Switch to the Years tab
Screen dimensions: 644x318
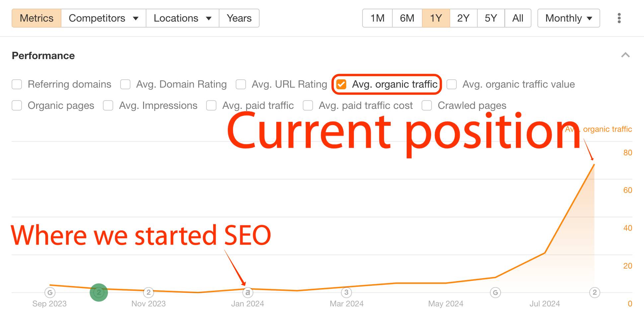[239, 18]
